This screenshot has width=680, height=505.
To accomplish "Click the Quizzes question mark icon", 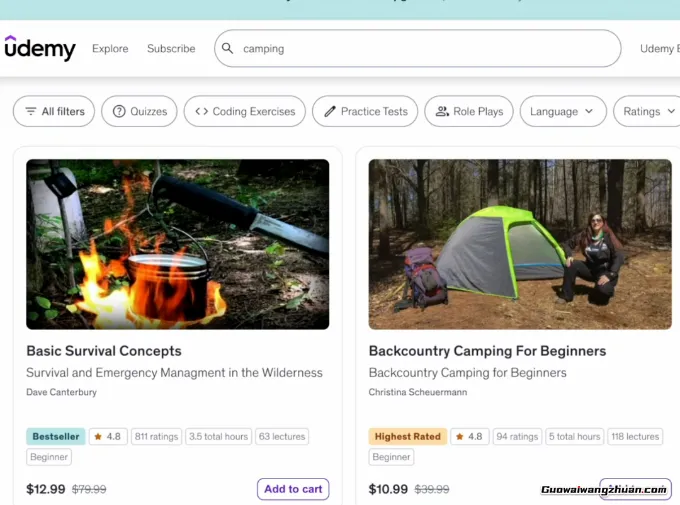I will coord(119,112).
